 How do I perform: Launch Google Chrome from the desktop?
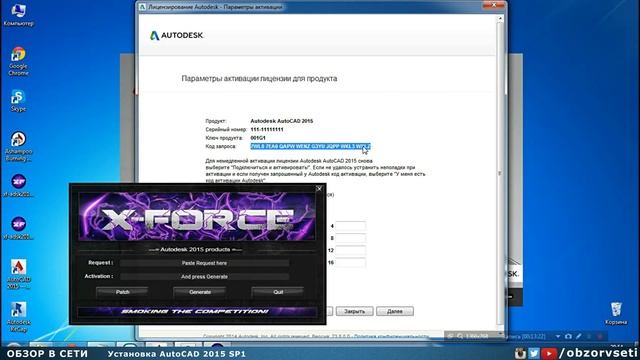coord(18,61)
